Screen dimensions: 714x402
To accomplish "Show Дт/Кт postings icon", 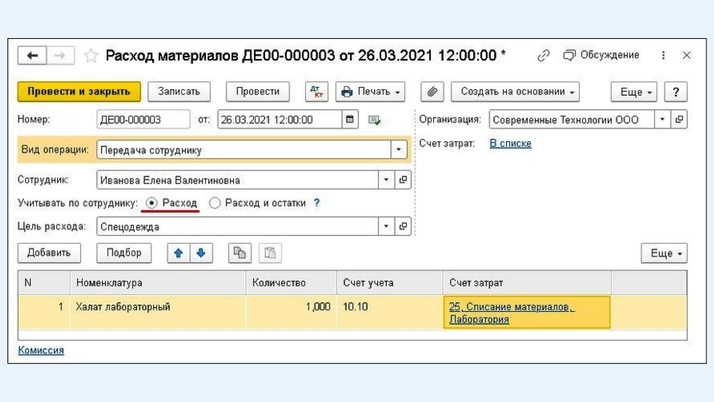I will click(316, 92).
